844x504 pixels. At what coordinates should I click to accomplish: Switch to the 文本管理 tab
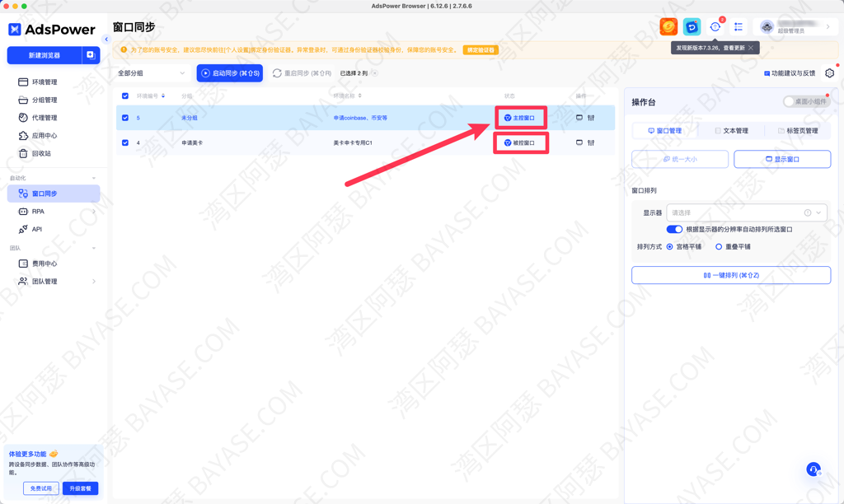pyautogui.click(x=731, y=131)
